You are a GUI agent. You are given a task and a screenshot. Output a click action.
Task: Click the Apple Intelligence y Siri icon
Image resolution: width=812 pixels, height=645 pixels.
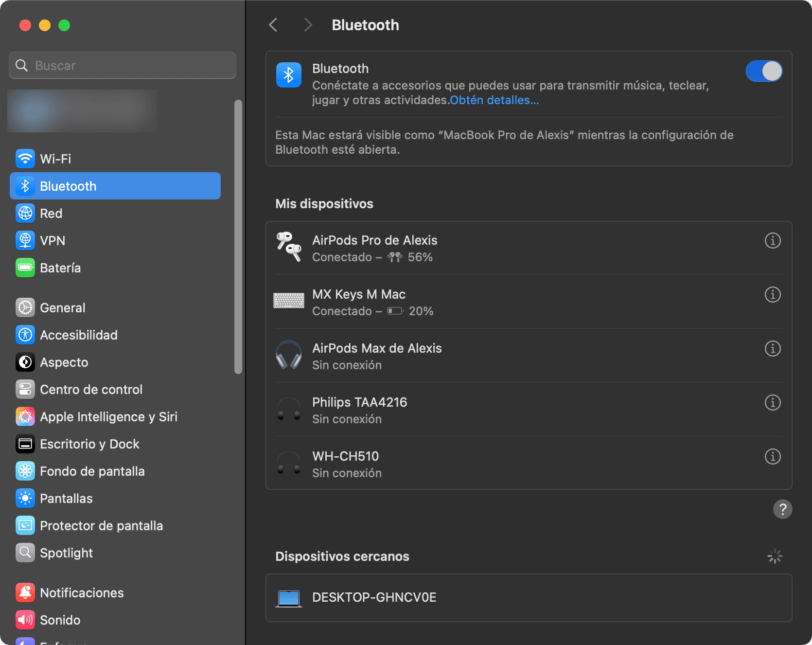25,416
